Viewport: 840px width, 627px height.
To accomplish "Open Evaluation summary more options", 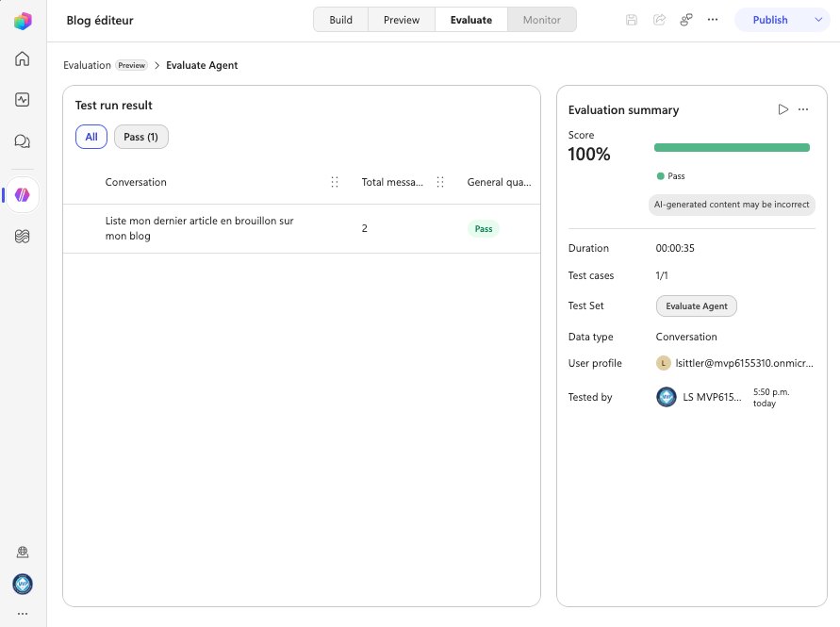I will (x=803, y=109).
